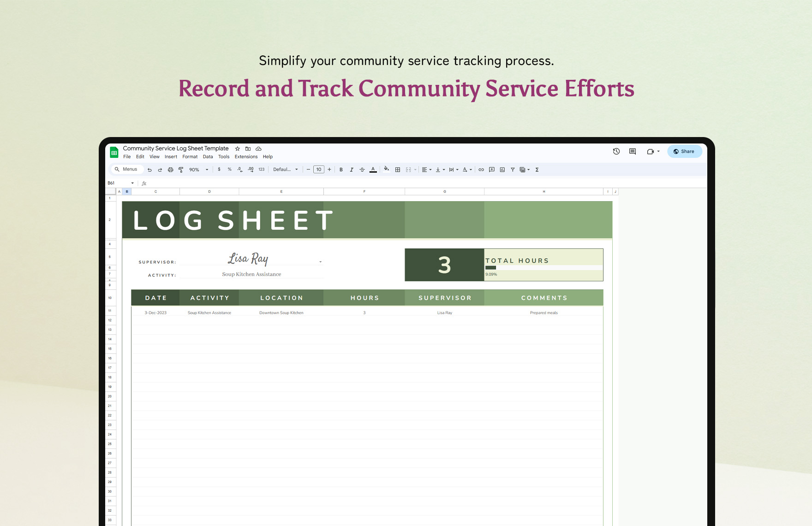The width and height of the screenshot is (812, 526).
Task: Open the fill color bucket
Action: coord(386,169)
